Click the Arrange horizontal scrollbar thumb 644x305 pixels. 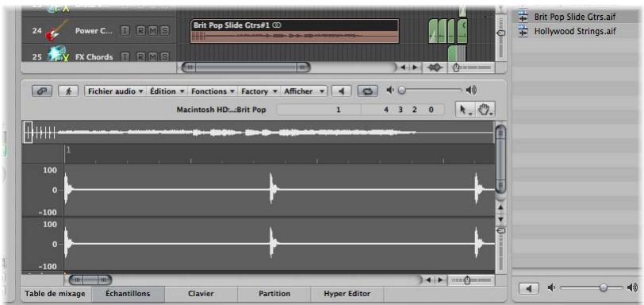(x=246, y=68)
